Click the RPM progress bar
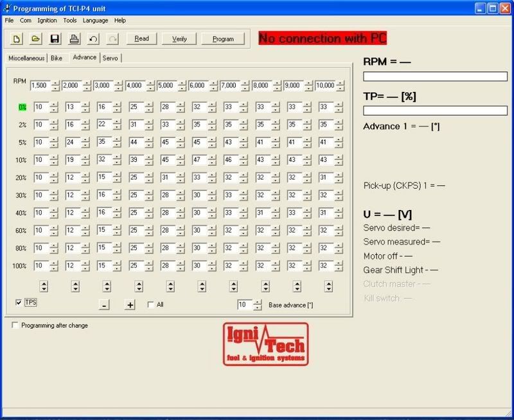This screenshot has width=514, height=420. pos(435,76)
